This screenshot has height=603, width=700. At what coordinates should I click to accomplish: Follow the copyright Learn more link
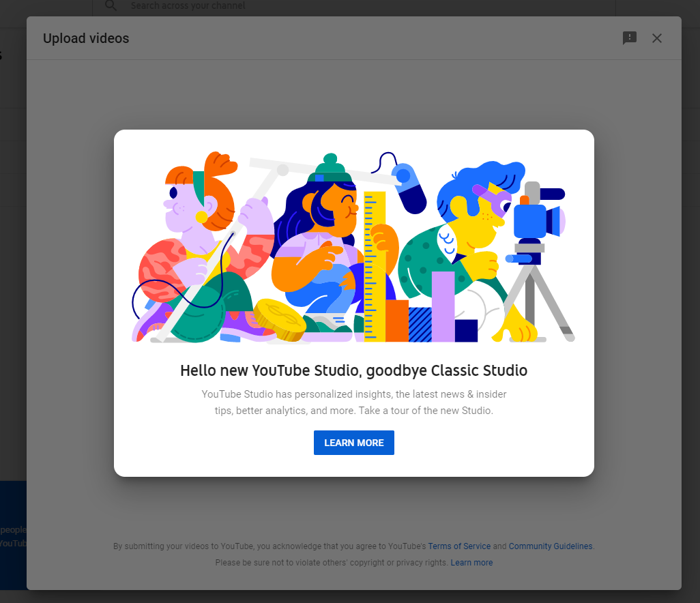click(471, 562)
